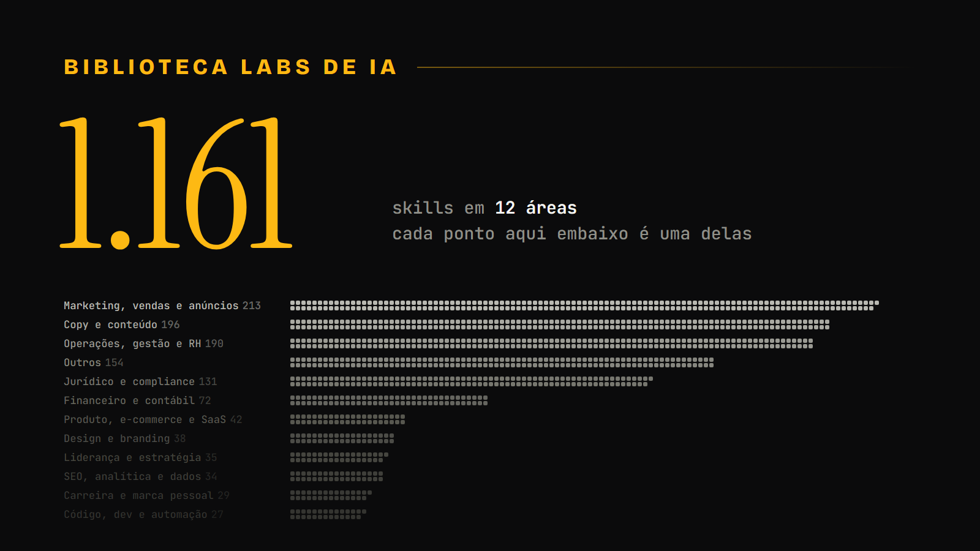Select the 'Outros 154' label
Image resolution: width=980 pixels, height=551 pixels.
coord(94,362)
